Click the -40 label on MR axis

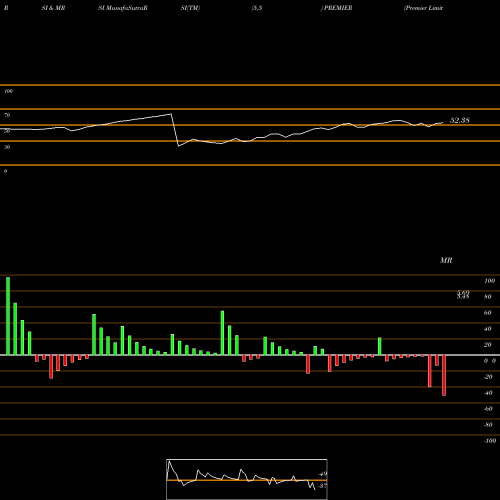(x=488, y=393)
